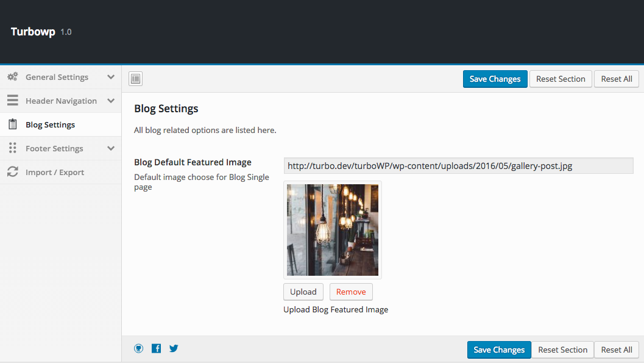The width and height of the screenshot is (644, 363).
Task: Click the Footer Settings grid-dots icon
Action: pos(12,148)
